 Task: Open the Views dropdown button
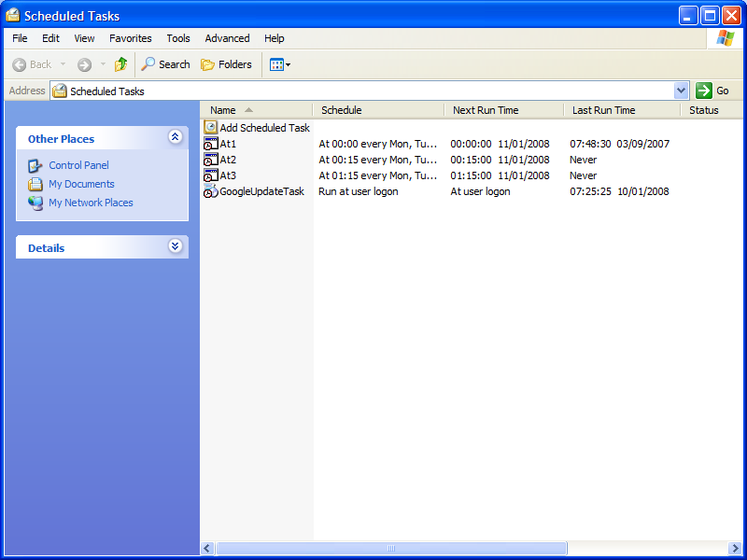click(x=279, y=64)
